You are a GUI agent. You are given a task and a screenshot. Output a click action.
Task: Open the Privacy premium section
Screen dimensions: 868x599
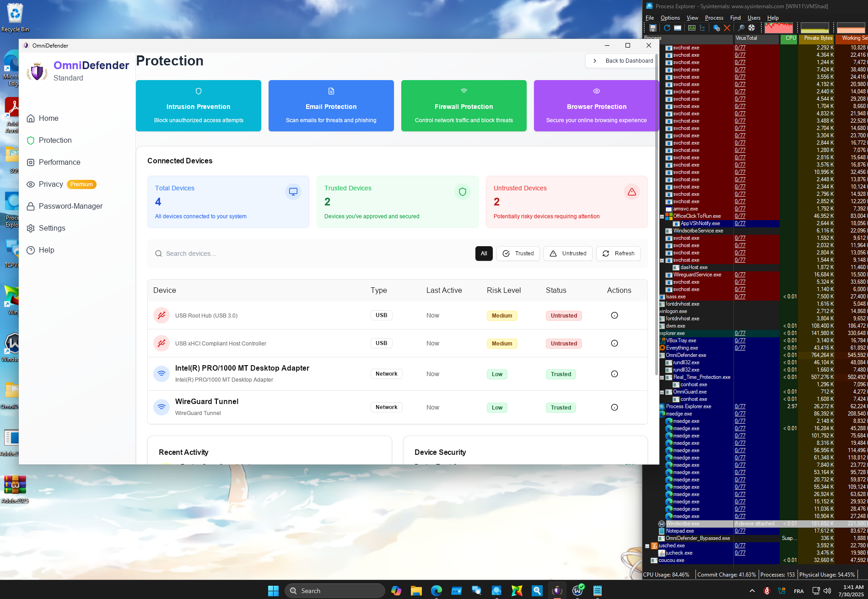pyautogui.click(x=61, y=184)
